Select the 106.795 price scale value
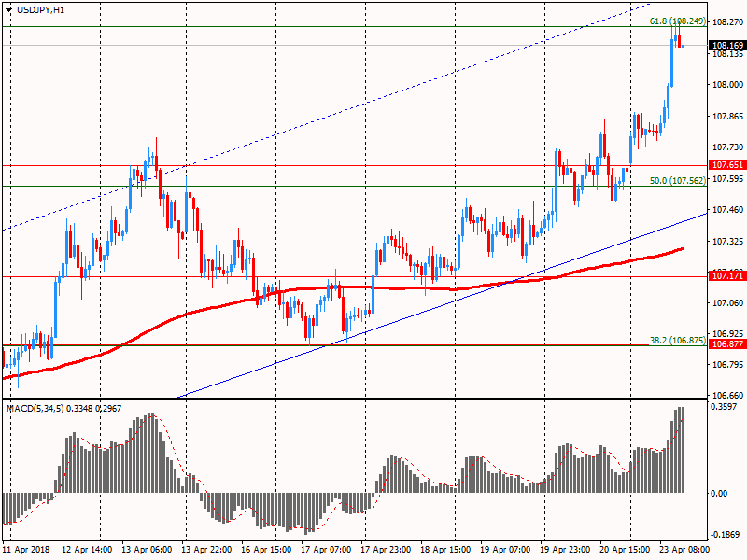The width and height of the screenshot is (747, 560). [x=727, y=365]
